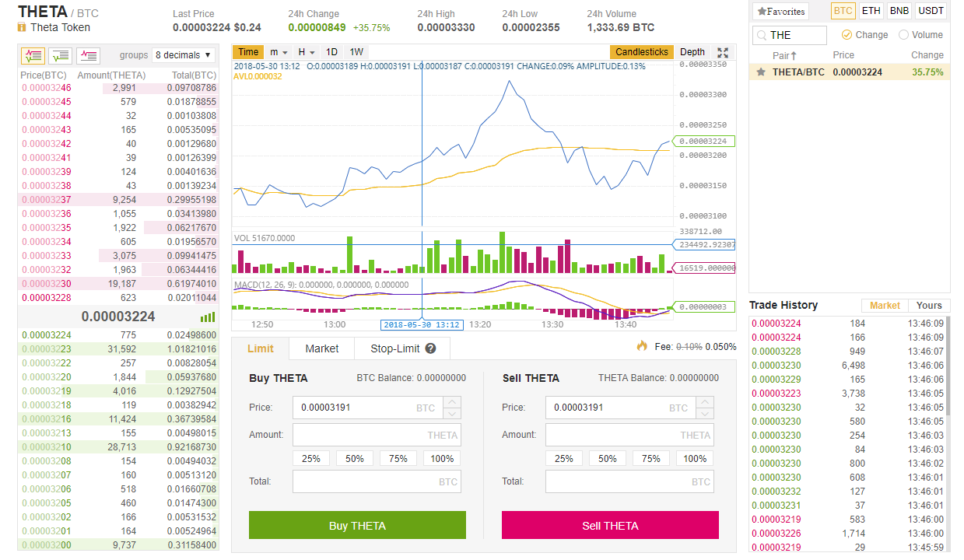Select the Market order tab in order form

point(322,348)
